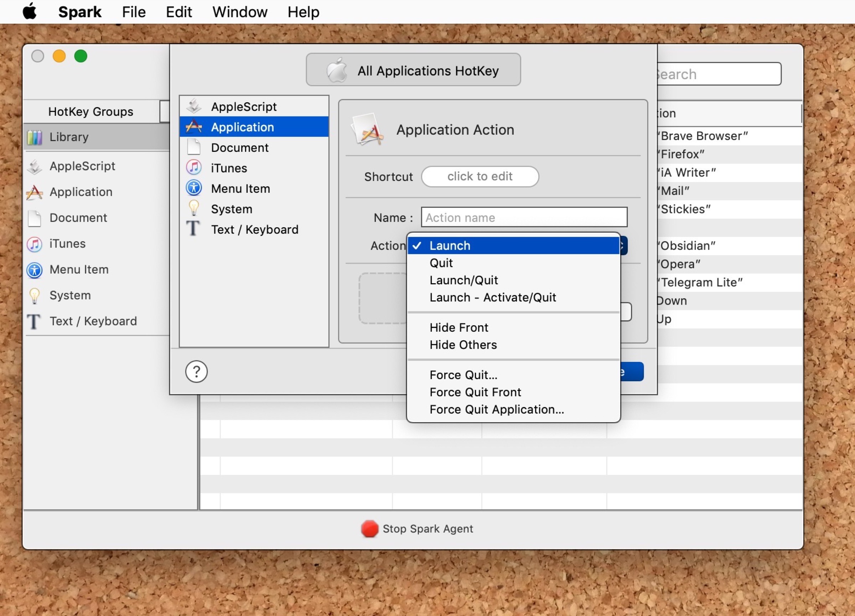The height and width of the screenshot is (616, 855).
Task: Choose Quit from the Action dropdown
Action: coord(441,263)
